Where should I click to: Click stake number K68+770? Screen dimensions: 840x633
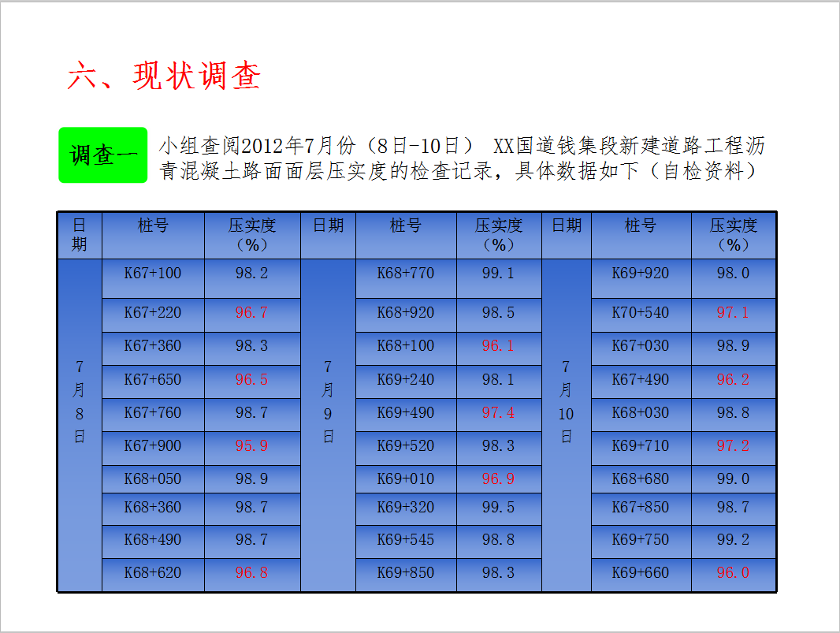(406, 274)
